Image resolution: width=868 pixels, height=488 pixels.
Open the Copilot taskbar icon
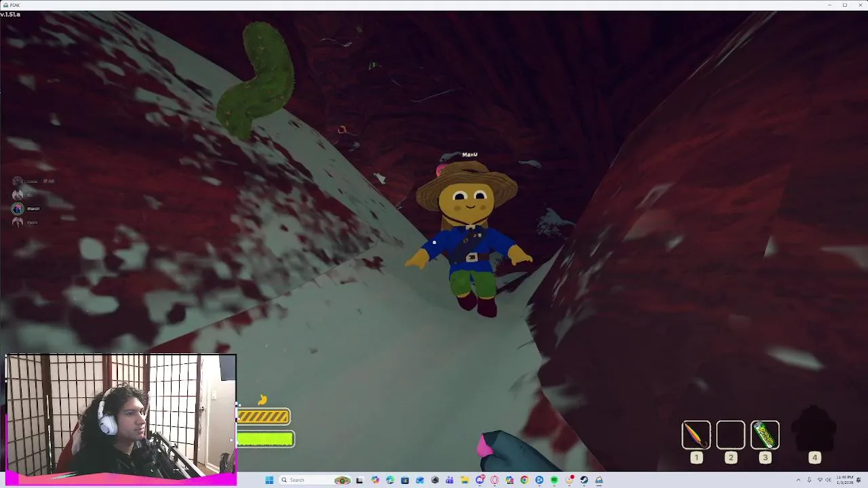pos(375,480)
